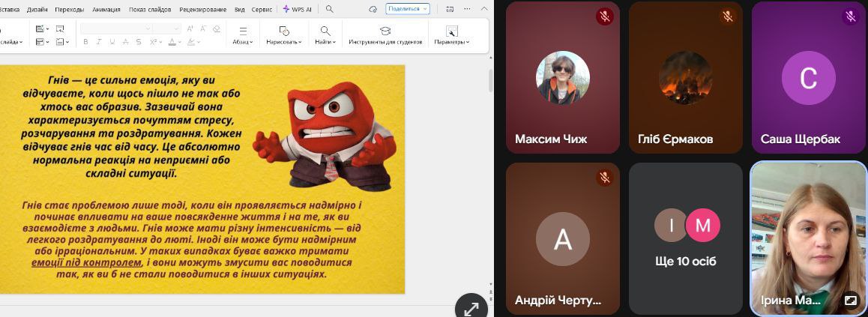Switch to the Анимация tab
Screen dimensions: 868x317
coord(106,9)
